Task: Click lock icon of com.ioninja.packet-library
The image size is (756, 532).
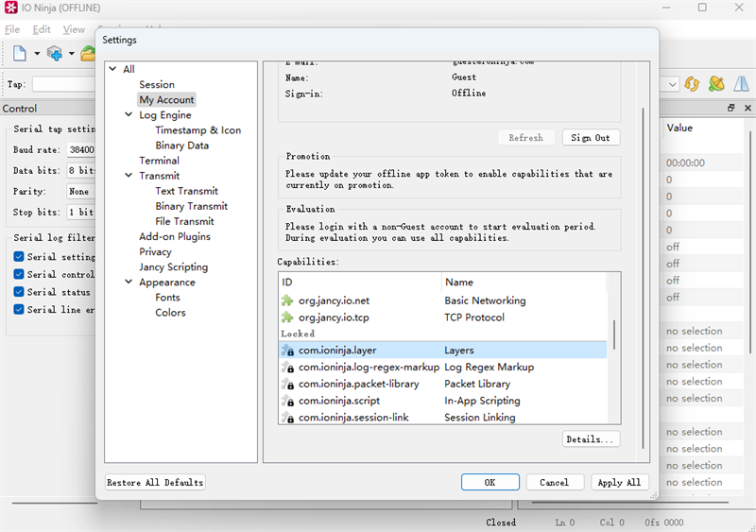Action: point(288,384)
